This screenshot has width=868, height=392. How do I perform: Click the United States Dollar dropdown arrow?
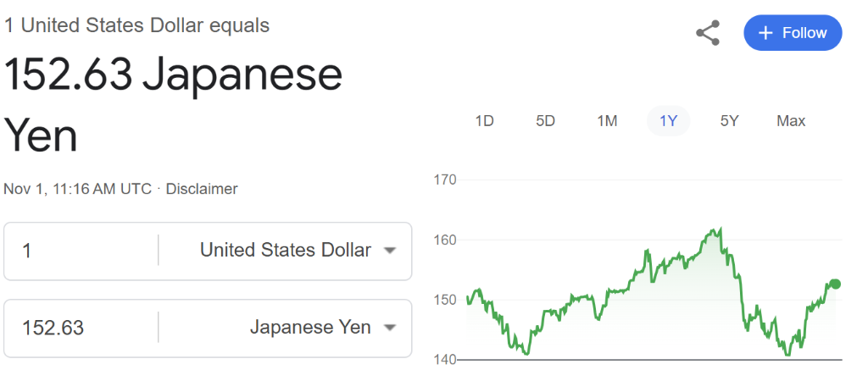pos(390,251)
